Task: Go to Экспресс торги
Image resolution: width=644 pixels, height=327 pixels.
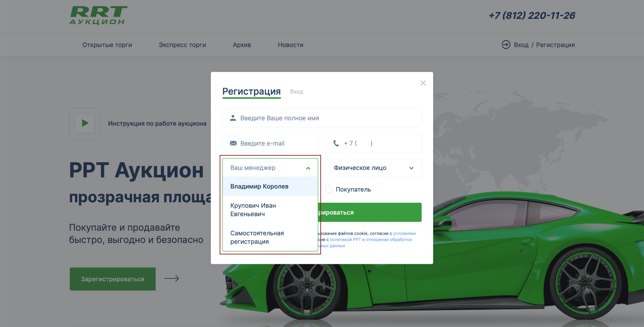Action: [x=182, y=45]
